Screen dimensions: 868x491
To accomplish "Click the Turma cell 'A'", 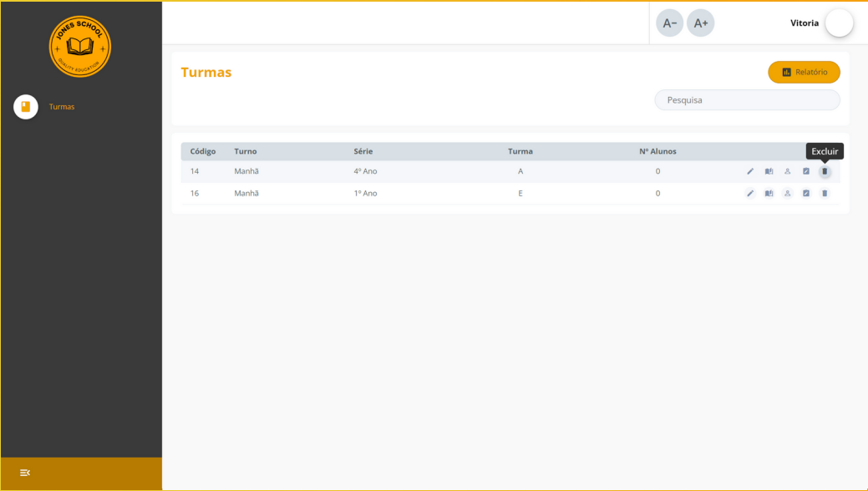I will tap(520, 172).
